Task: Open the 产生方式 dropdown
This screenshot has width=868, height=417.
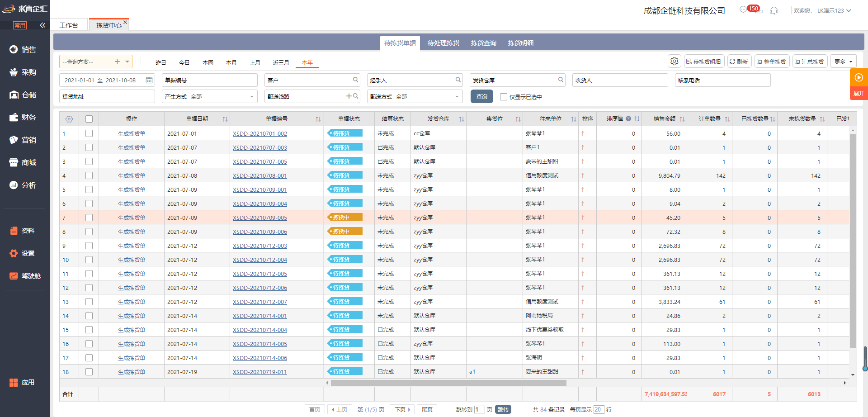Action: [251, 97]
